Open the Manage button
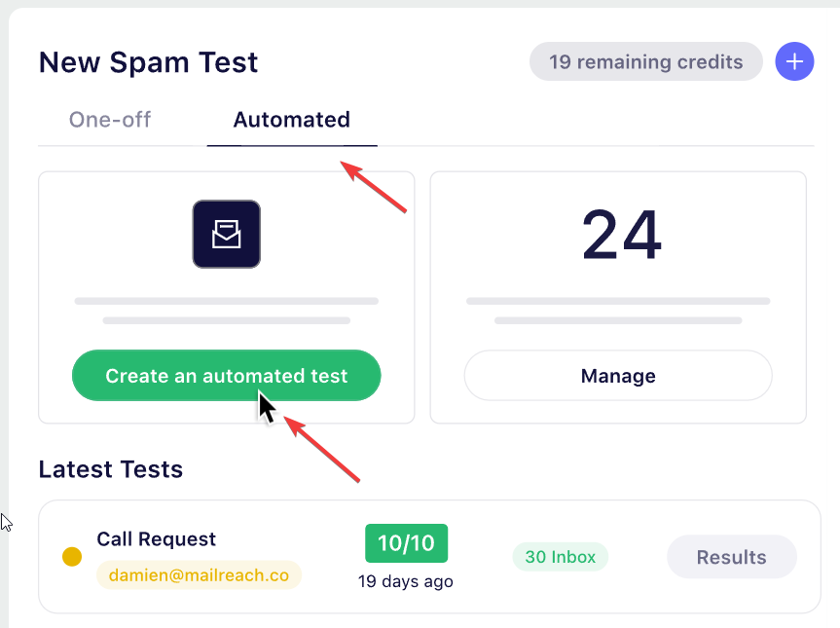 [x=618, y=376]
